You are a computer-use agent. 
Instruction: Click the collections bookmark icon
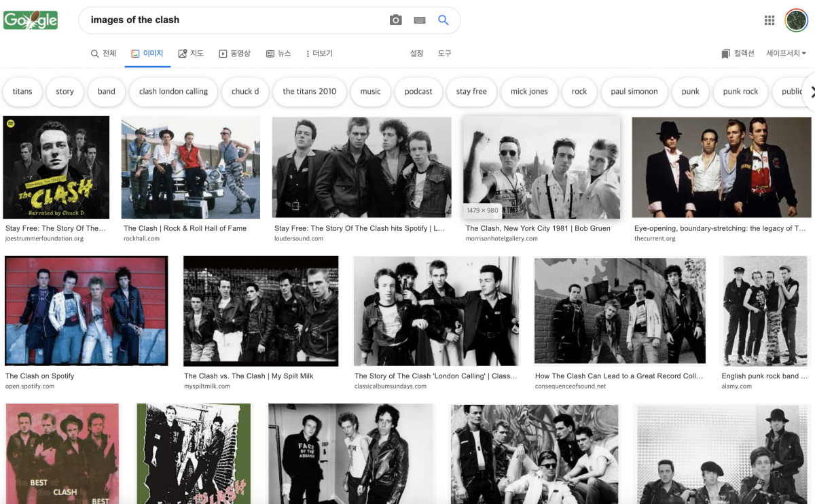pyautogui.click(x=726, y=54)
